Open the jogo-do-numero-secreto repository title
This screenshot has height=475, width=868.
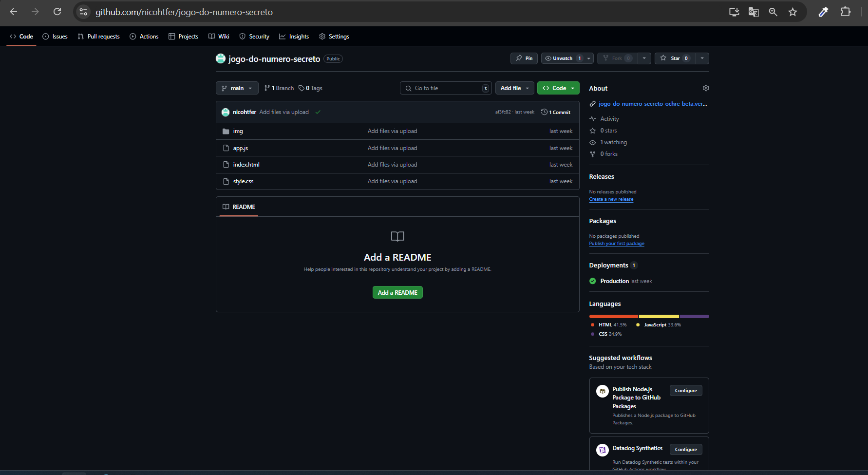(x=274, y=59)
